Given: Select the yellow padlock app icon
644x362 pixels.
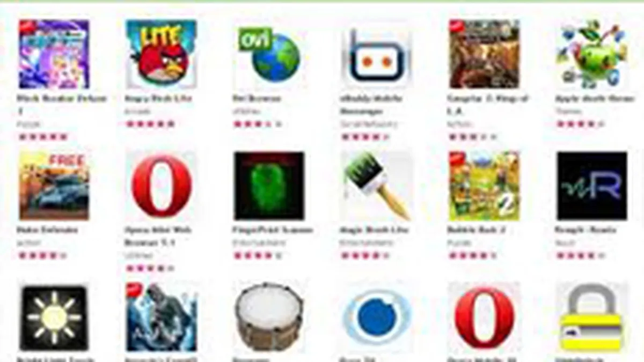Looking at the screenshot, I should [591, 317].
